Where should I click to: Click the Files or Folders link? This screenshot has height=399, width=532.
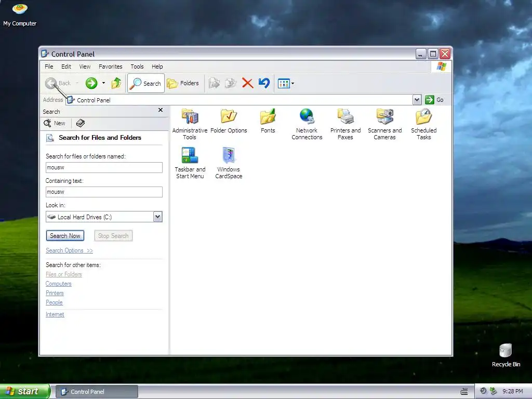(x=64, y=274)
